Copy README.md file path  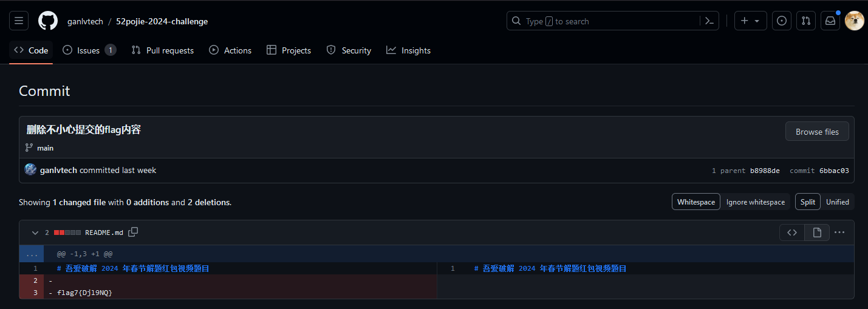pos(133,232)
